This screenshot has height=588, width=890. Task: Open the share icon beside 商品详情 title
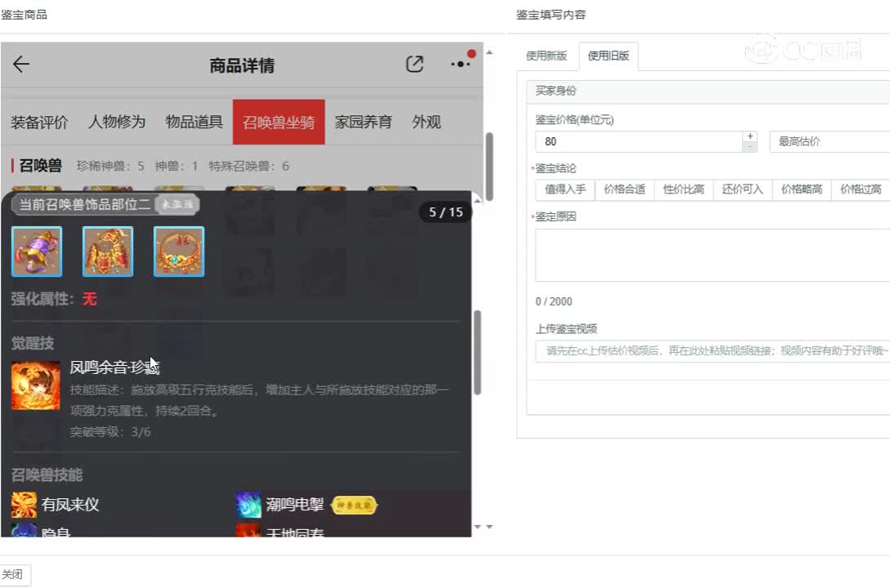[416, 63]
